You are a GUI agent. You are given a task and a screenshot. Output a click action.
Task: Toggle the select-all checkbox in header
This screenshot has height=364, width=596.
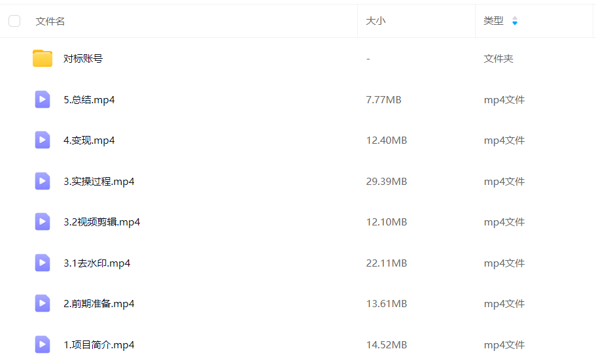[14, 21]
